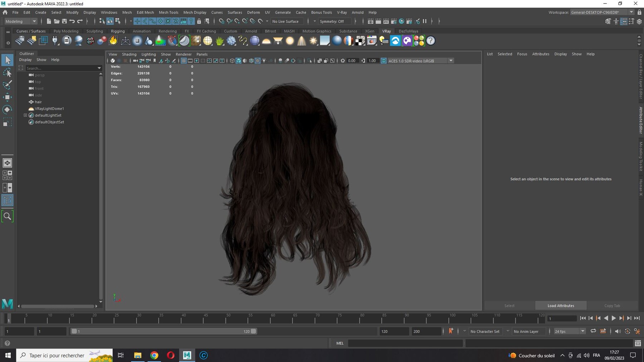Select the Lasso tool in the toolbox
This screenshot has width=644, height=362.
pos(7,73)
